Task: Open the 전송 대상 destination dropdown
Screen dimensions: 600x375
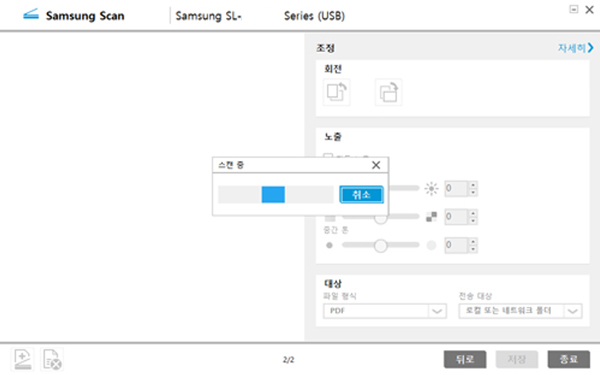Action: [520, 311]
